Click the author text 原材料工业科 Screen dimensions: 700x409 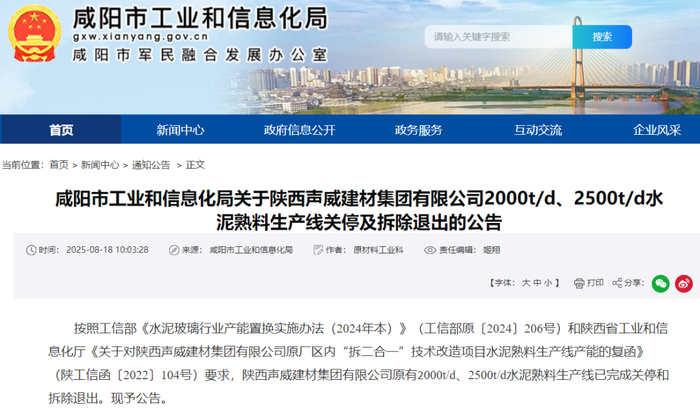(x=379, y=250)
